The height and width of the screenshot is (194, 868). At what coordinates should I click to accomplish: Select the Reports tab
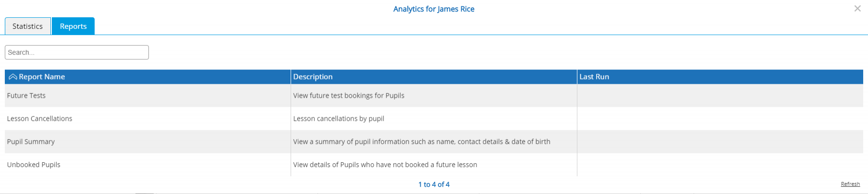click(73, 26)
